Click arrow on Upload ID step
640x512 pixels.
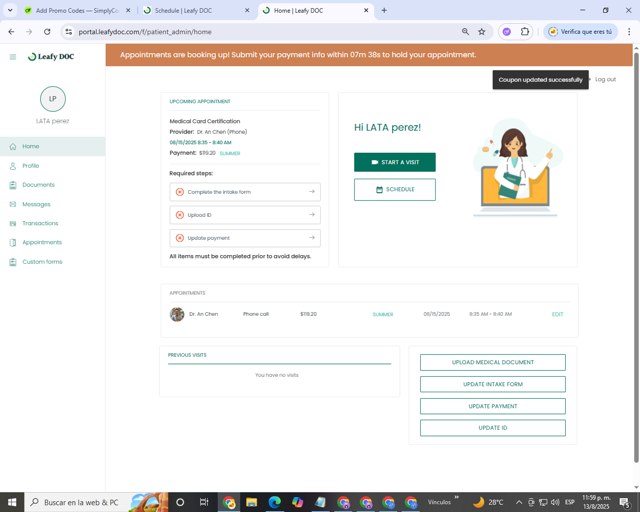(x=312, y=214)
